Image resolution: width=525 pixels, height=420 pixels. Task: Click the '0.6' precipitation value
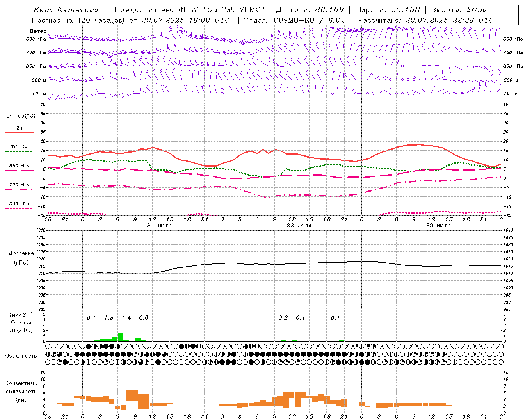[x=144, y=318]
